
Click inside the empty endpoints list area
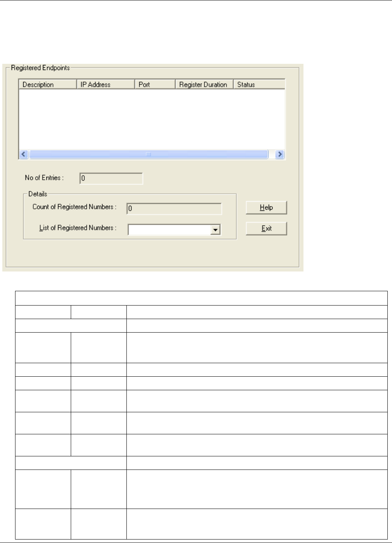pos(152,120)
